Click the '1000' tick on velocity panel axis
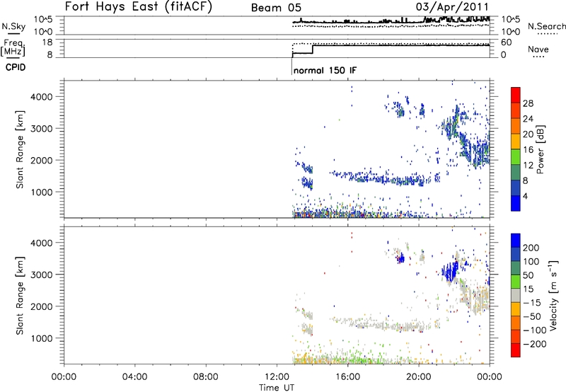566x392 pixels. (42, 338)
